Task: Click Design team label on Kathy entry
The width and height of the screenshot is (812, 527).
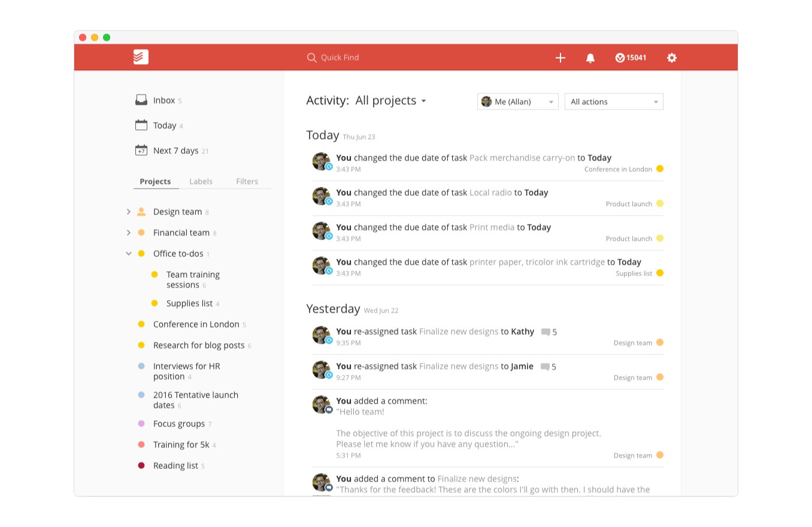Action: 633,343
